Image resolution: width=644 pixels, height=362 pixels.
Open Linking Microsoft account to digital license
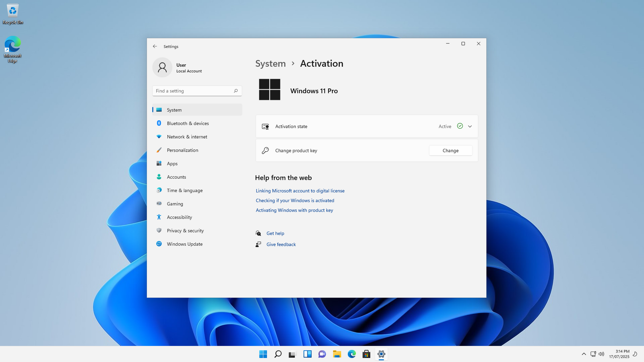click(300, 191)
